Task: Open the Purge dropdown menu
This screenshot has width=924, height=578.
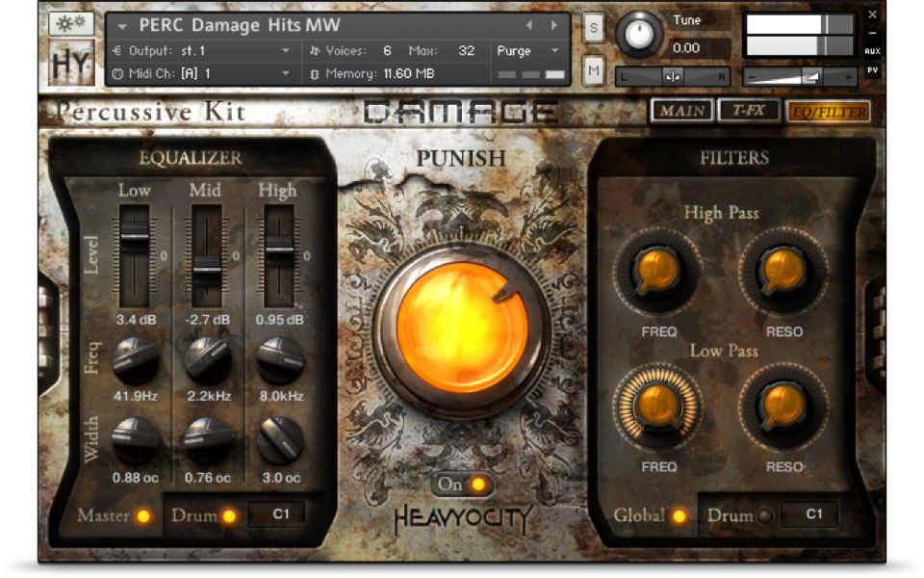Action: [x=554, y=51]
